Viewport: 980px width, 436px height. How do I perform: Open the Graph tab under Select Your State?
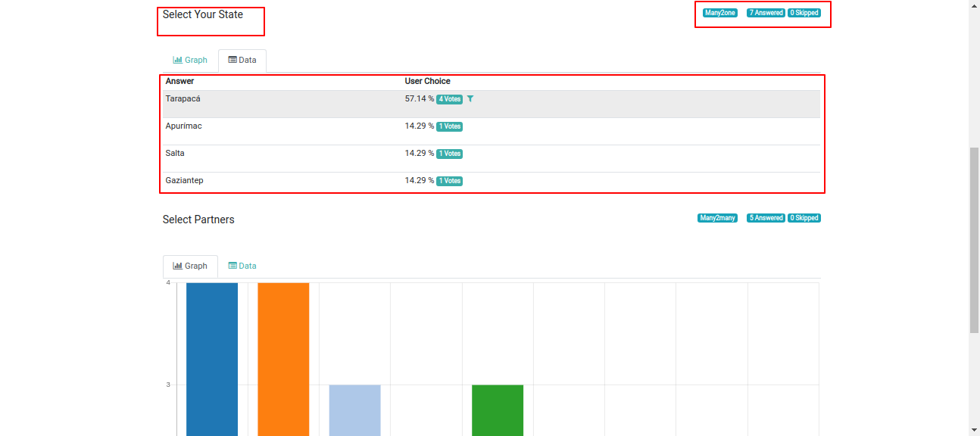[190, 61]
